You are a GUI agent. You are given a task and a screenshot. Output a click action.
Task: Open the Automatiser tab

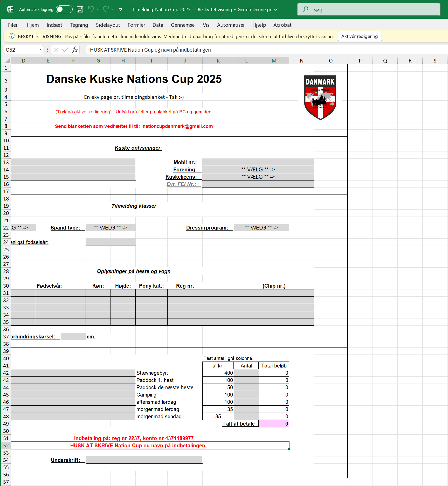[x=231, y=25]
